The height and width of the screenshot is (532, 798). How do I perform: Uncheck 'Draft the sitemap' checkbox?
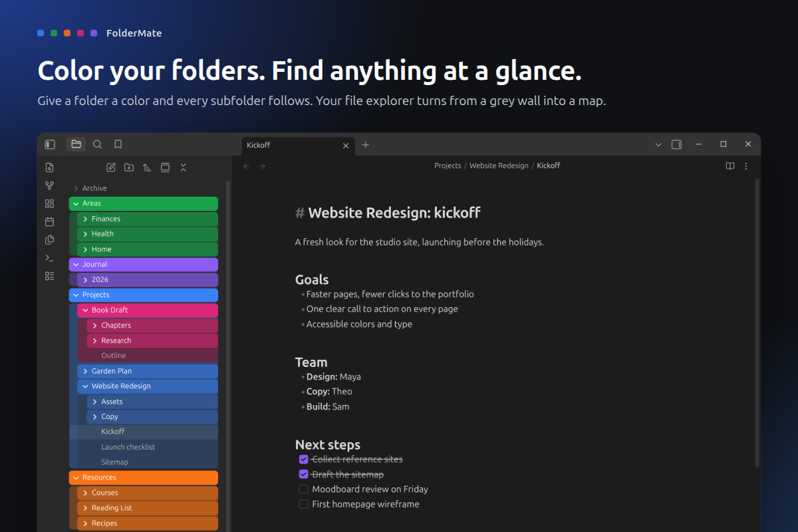[304, 474]
